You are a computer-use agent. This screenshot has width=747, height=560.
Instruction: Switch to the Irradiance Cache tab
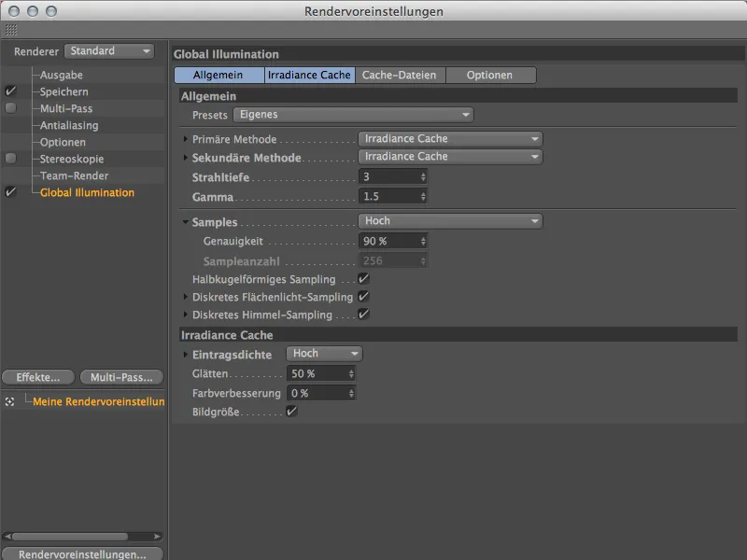tap(310, 76)
